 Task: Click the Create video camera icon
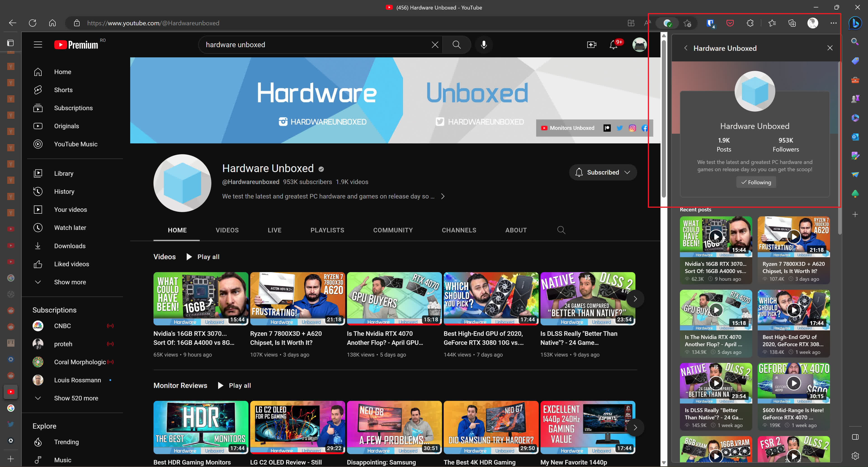[591, 44]
